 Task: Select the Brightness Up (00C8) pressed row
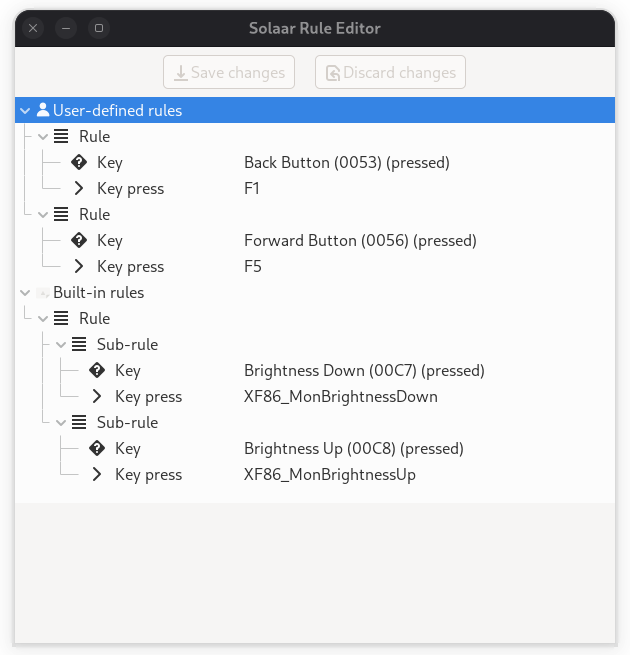(353, 448)
